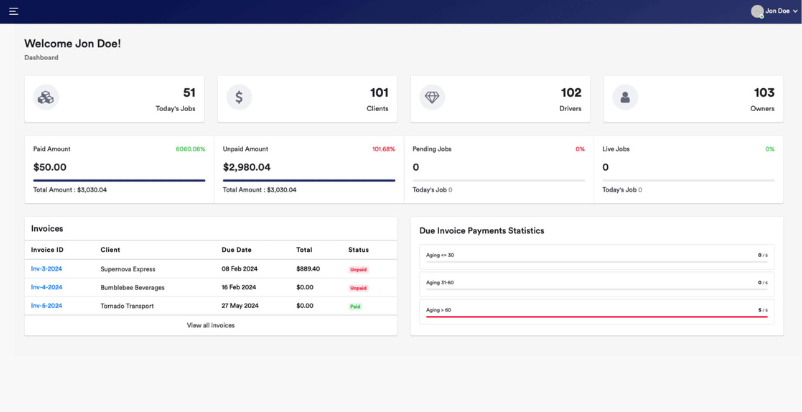
Task: Click the Owners person icon
Action: [625, 97]
